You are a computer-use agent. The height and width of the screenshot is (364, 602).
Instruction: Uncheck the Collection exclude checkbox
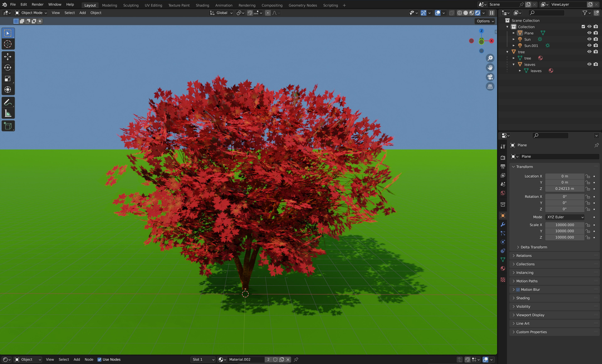[x=583, y=27]
